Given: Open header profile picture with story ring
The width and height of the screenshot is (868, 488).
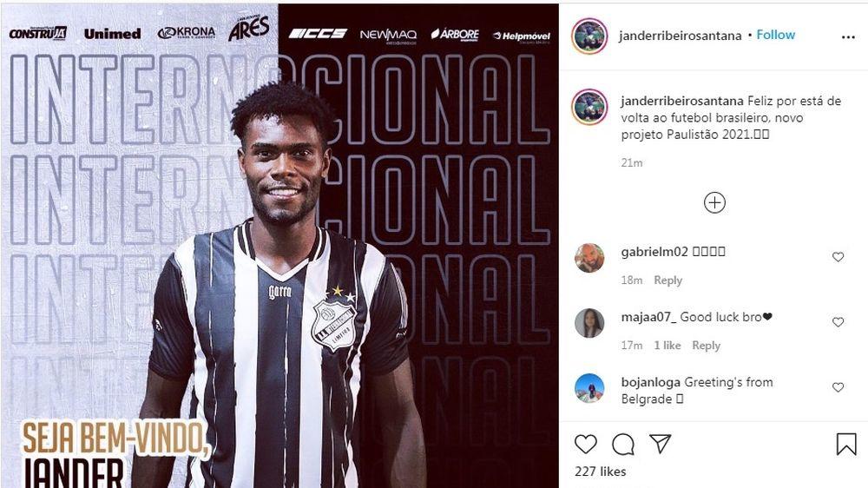Looking at the screenshot, I should coord(589,36).
